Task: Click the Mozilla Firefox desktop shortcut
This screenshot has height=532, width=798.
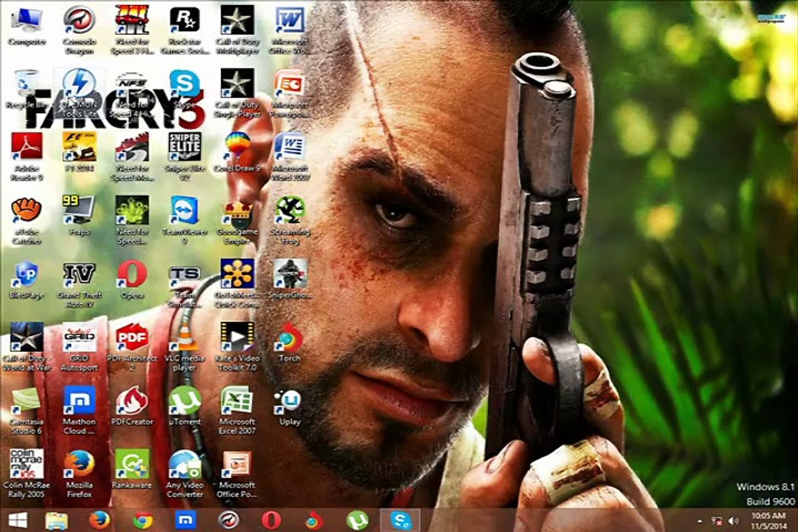Action: pos(79,474)
